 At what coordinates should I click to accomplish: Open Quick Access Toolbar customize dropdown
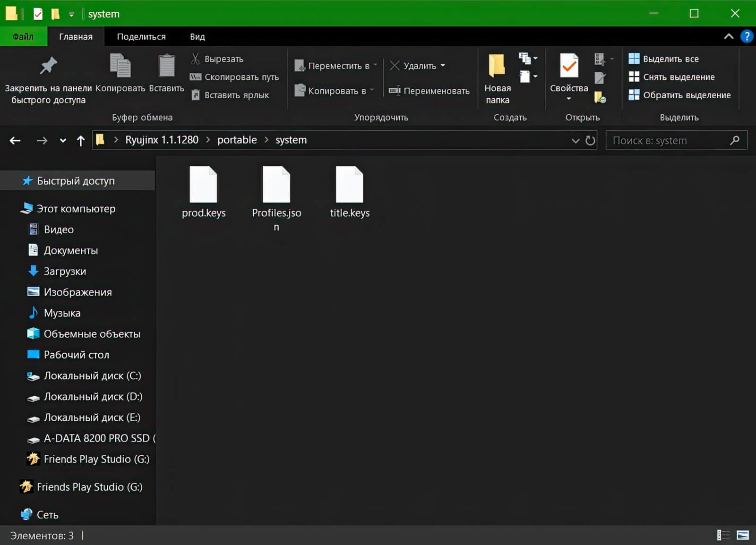click(x=71, y=15)
